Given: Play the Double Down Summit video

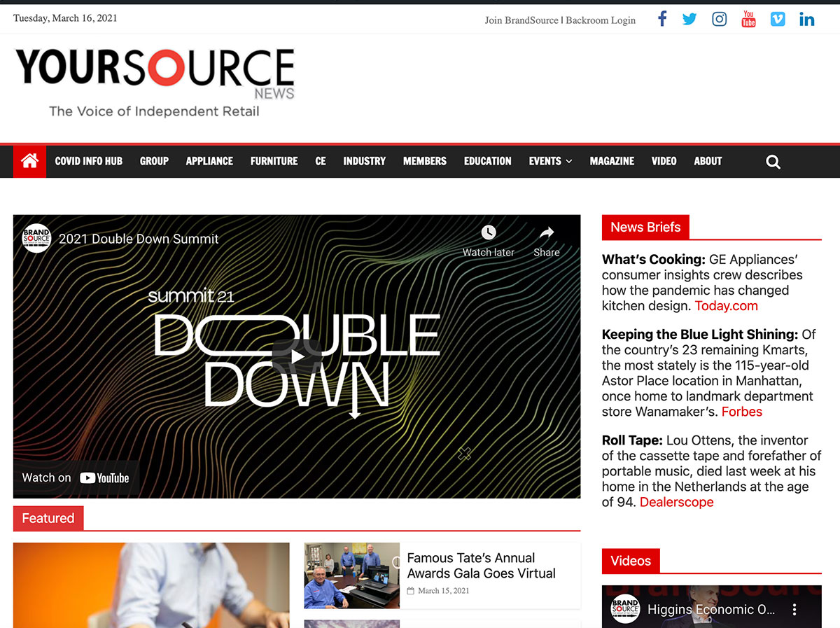Looking at the screenshot, I should tap(297, 356).
